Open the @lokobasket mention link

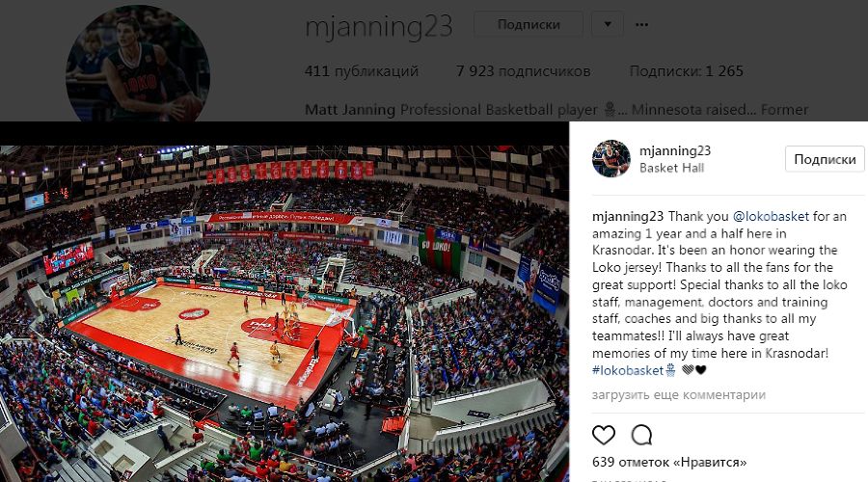tap(771, 216)
